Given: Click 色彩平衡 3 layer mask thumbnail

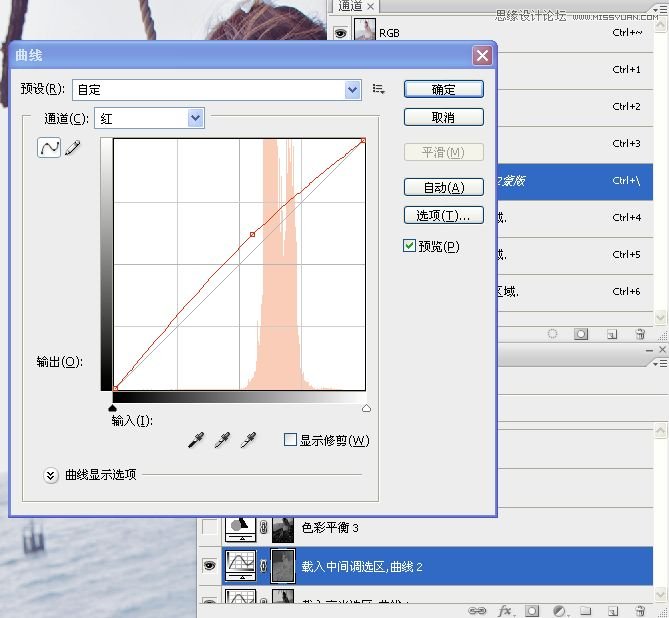Looking at the screenshot, I should point(283,530).
